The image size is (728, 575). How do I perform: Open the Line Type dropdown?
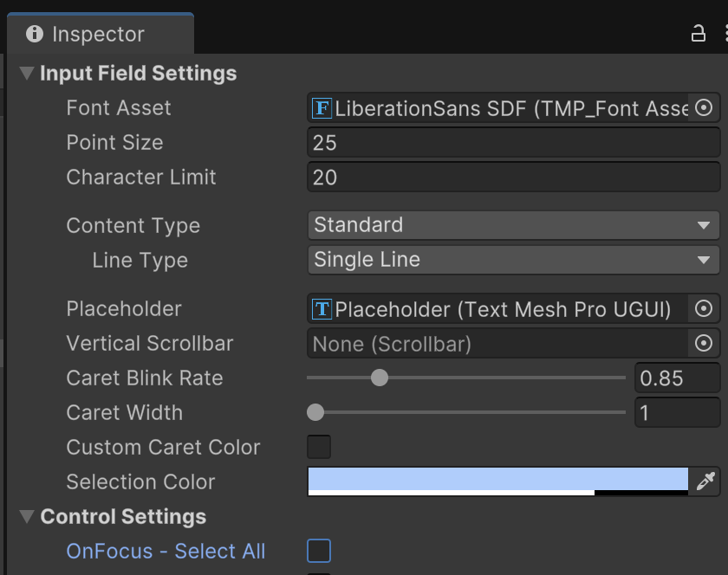[513, 260]
